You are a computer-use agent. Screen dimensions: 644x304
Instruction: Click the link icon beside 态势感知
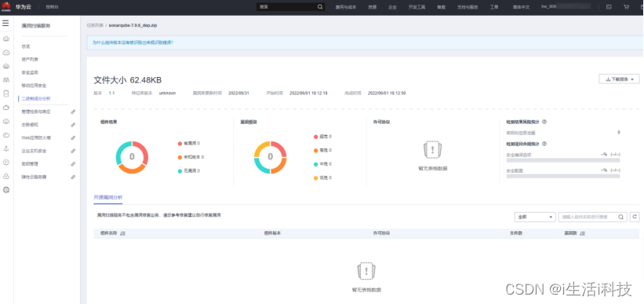73,125
